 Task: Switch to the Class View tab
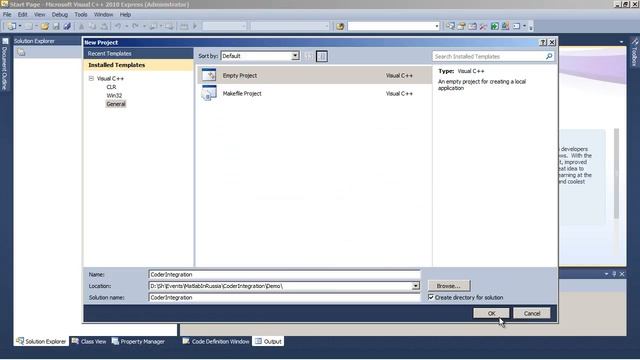coord(89,341)
